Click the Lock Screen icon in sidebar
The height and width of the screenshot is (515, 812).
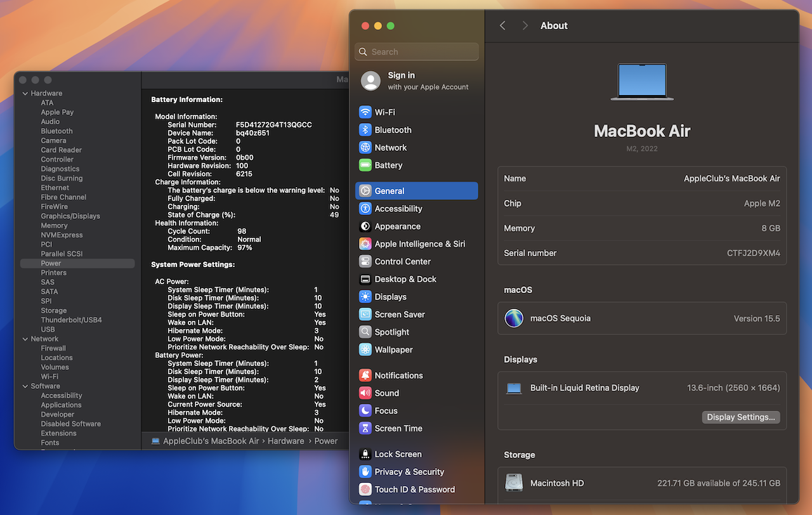coord(365,454)
